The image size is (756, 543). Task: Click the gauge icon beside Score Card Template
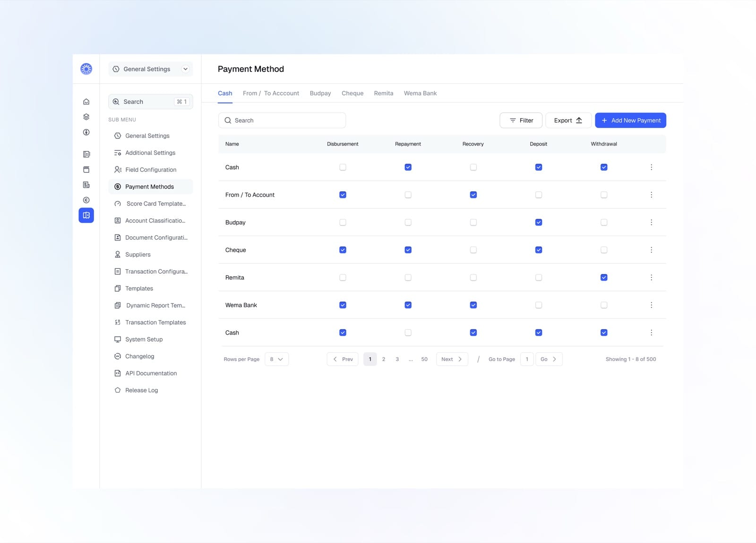click(118, 204)
